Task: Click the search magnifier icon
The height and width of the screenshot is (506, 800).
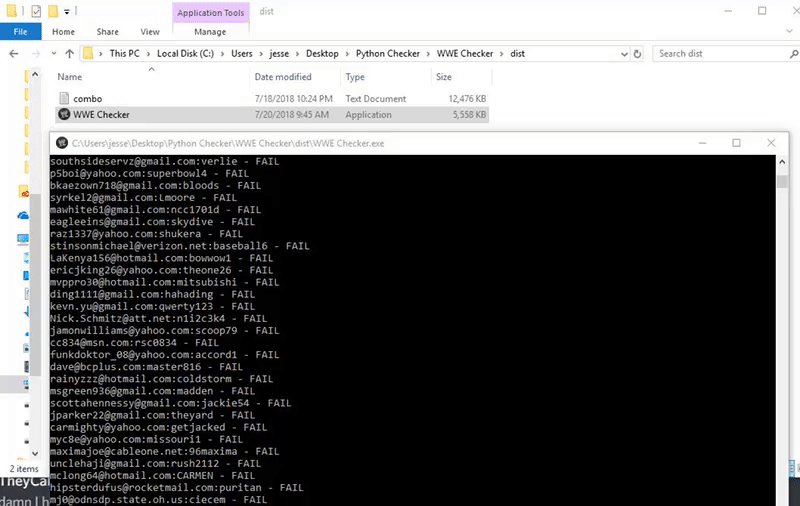Action: point(793,54)
